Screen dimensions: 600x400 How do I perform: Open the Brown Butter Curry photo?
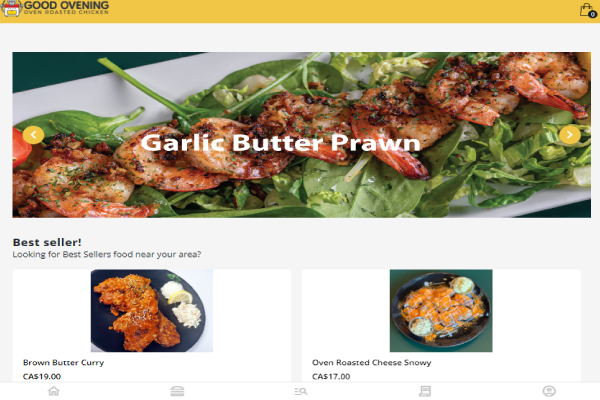152,310
